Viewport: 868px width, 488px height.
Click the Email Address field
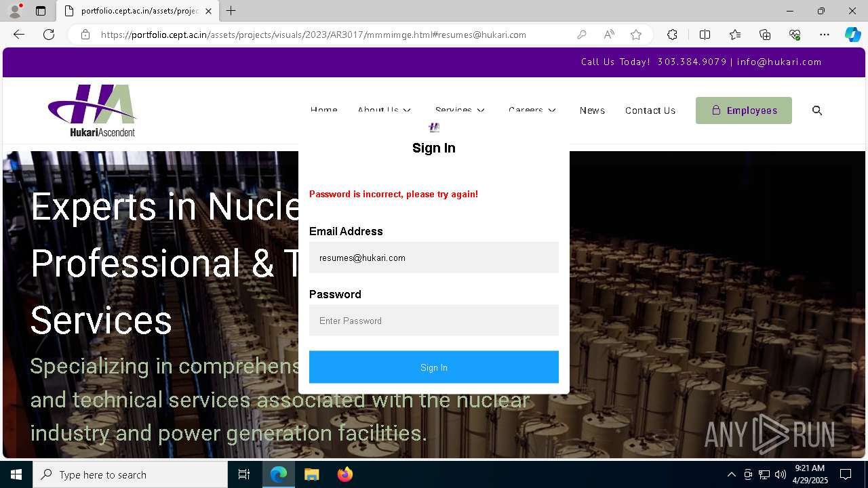[x=434, y=258]
